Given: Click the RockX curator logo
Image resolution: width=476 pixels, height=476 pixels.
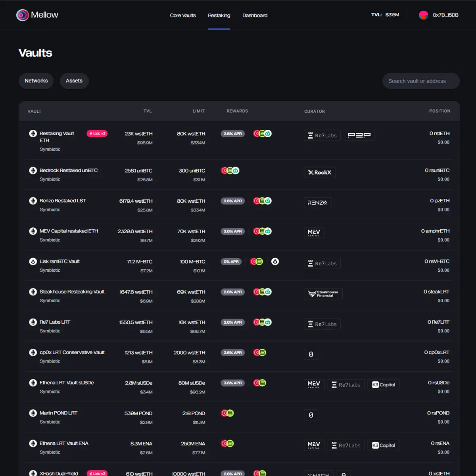Looking at the screenshot, I should 320,173.
